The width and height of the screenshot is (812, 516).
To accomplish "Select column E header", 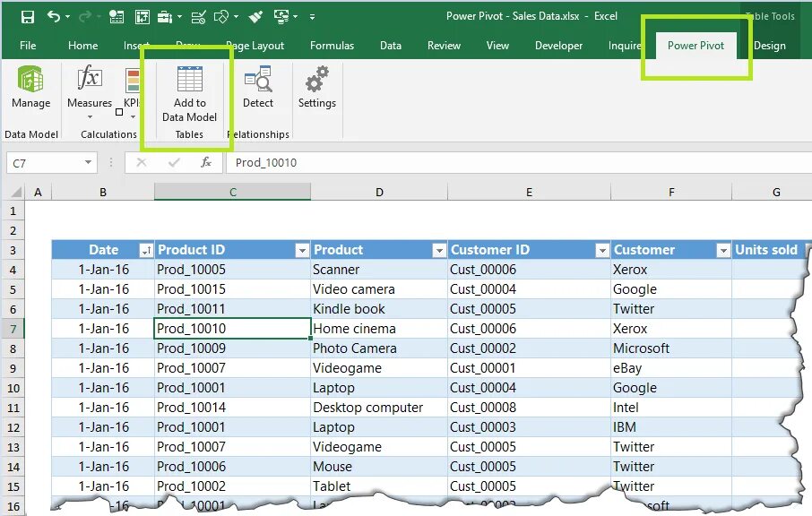I will coord(530,193).
